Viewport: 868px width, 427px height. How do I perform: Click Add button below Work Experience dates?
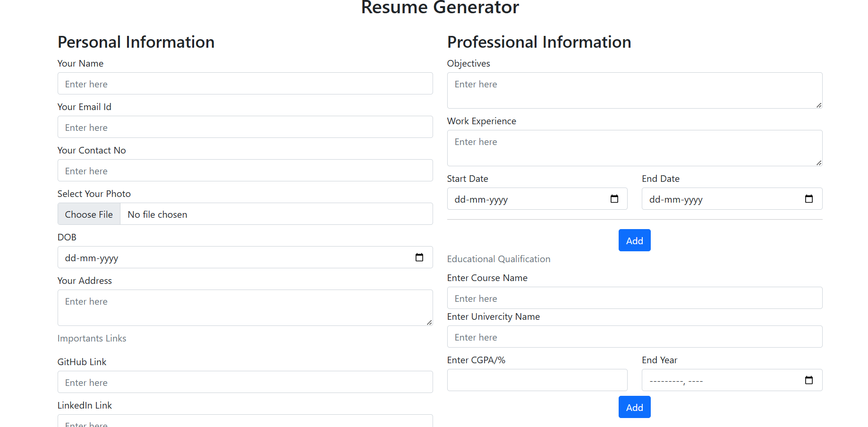tap(634, 240)
